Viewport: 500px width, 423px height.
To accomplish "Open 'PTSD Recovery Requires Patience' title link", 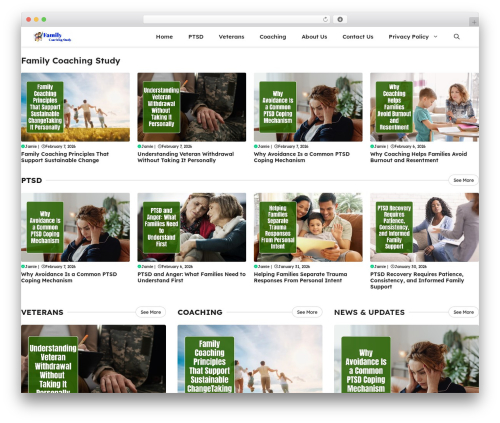I will pyautogui.click(x=417, y=280).
